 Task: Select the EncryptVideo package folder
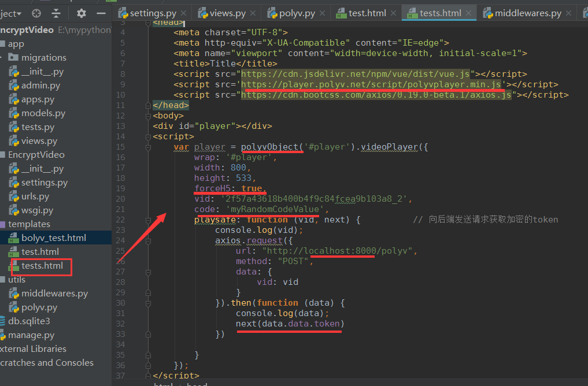36,155
